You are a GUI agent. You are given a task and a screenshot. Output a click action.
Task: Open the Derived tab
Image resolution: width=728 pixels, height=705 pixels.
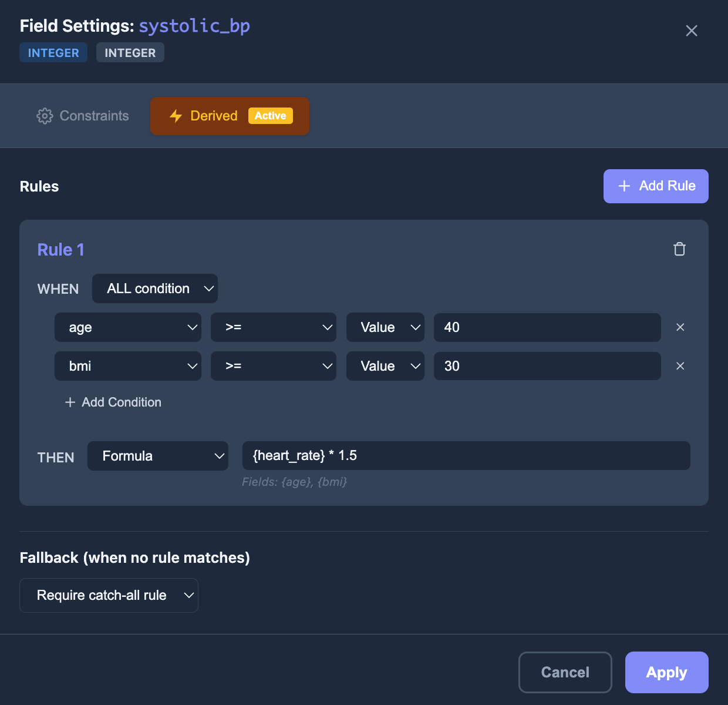(230, 116)
